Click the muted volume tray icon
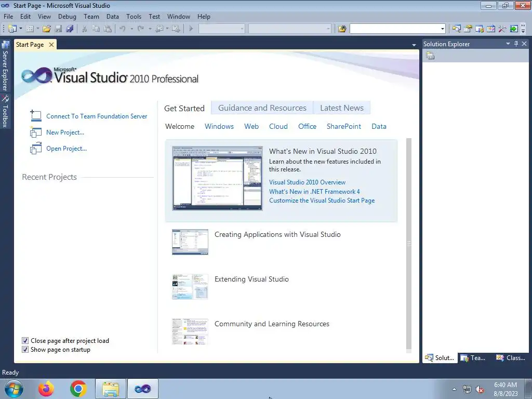The width and height of the screenshot is (532, 399). pos(480,390)
